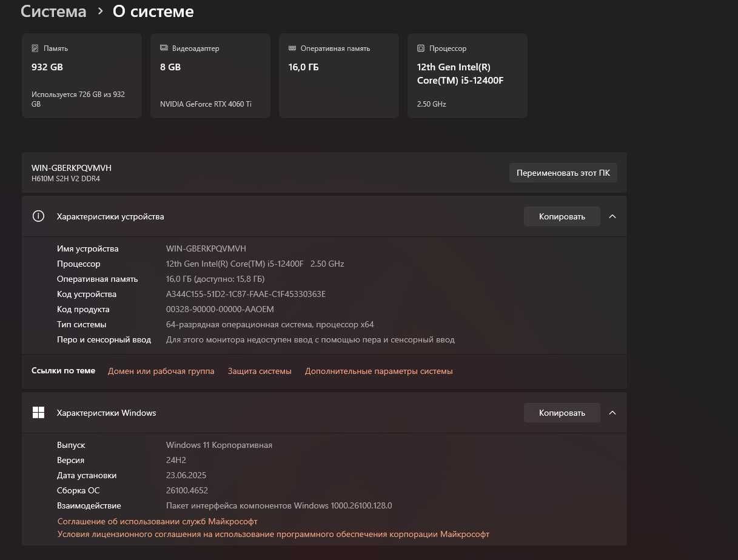
Task: Click the Ссылки по теме label
Action: pos(63,370)
